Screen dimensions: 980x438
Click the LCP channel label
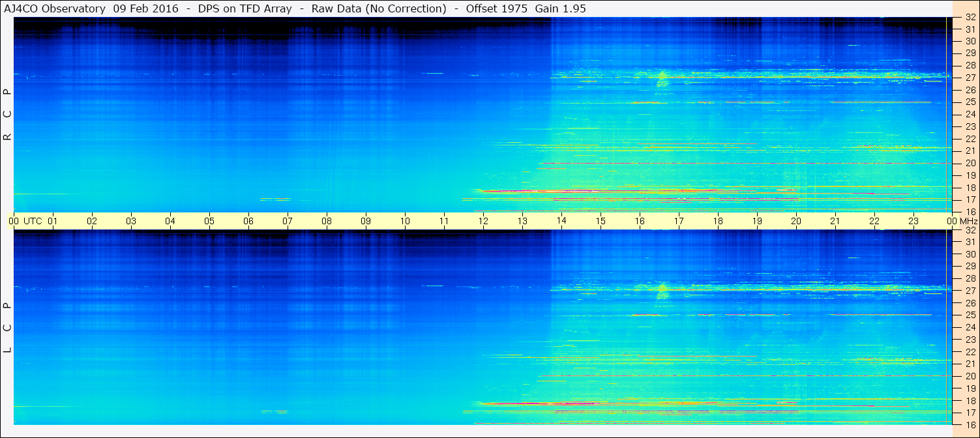[8, 328]
